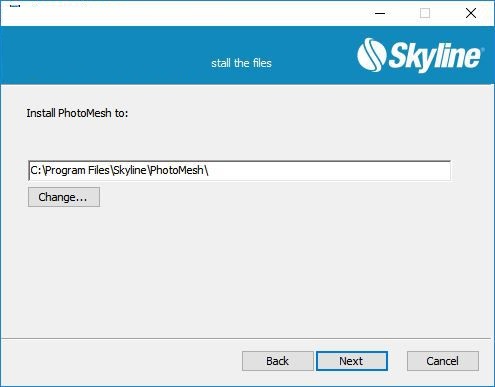Proceed with the Next button
This screenshot has height=387, width=495.
point(352,361)
